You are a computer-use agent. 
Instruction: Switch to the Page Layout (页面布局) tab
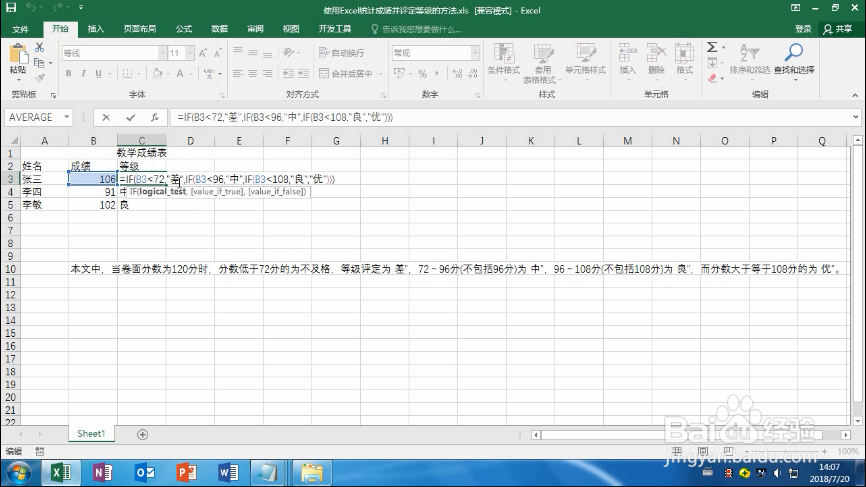140,29
